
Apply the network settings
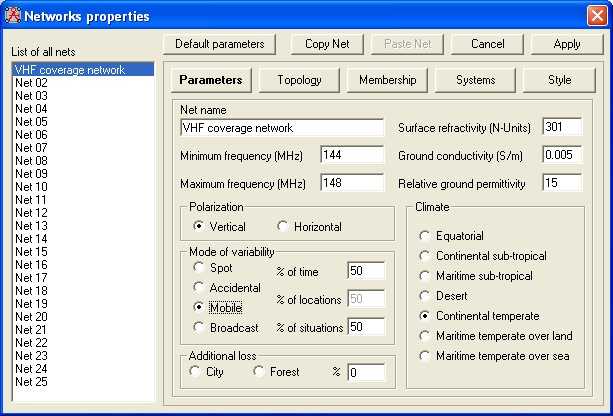[567, 44]
